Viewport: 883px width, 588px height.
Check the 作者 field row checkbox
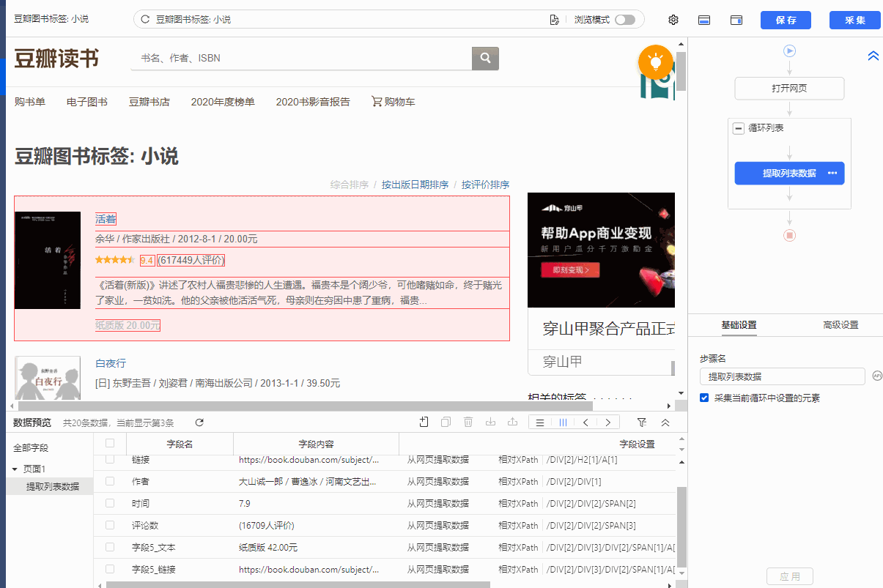point(110,481)
